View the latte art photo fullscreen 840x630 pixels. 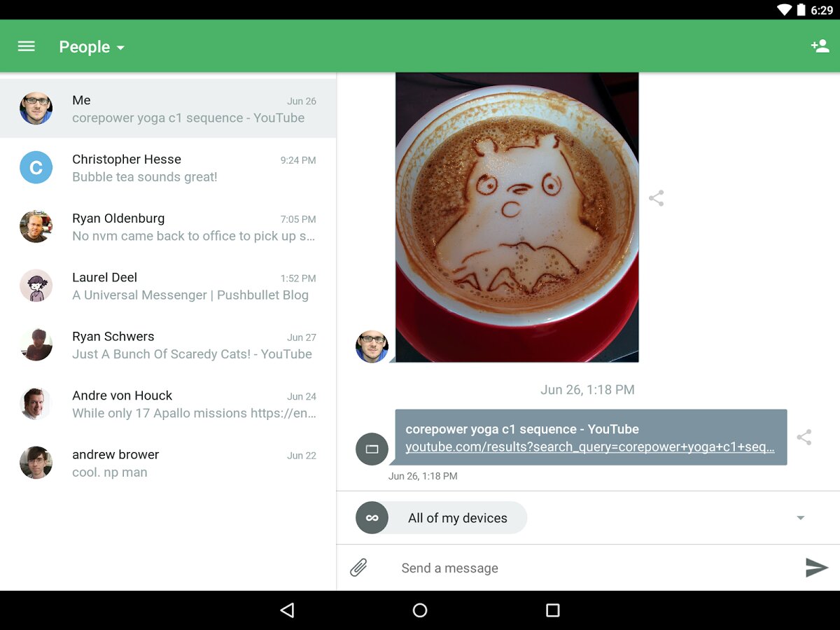coord(517,217)
